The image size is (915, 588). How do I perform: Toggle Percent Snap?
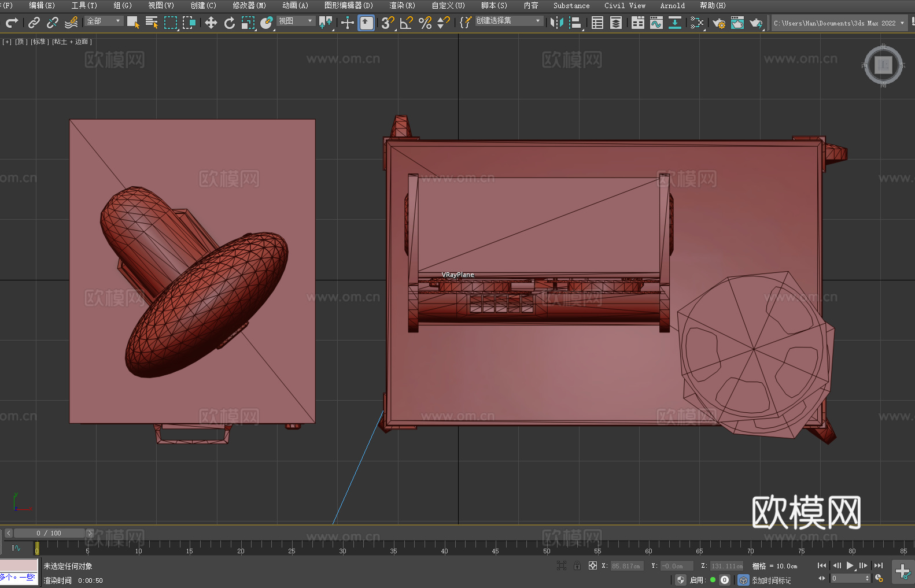pyautogui.click(x=425, y=23)
